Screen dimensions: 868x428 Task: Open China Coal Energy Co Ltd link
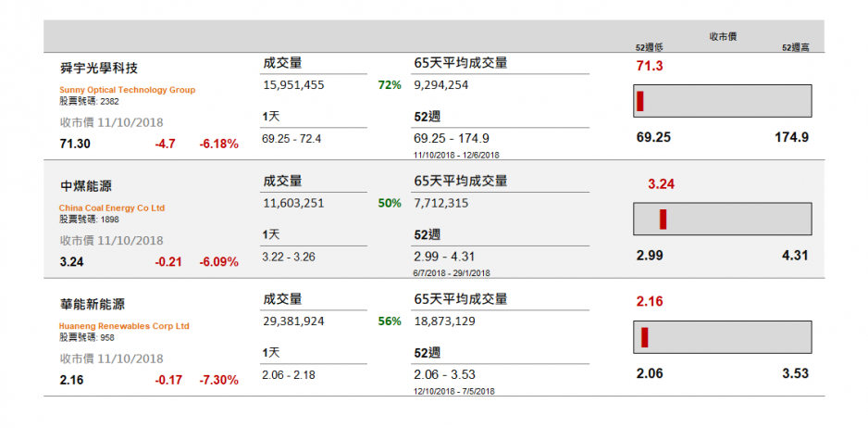tap(112, 208)
